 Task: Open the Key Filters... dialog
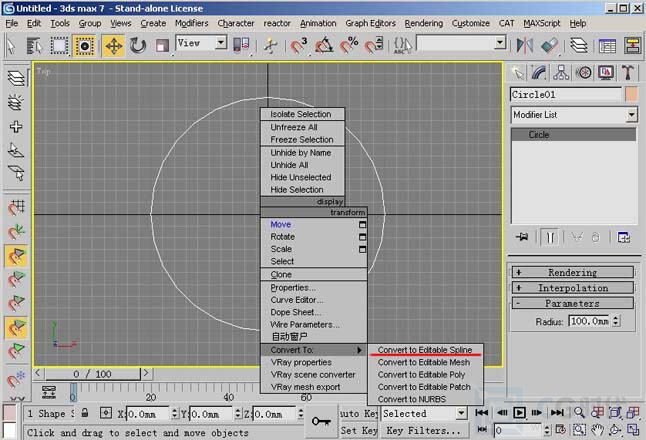[x=424, y=431]
